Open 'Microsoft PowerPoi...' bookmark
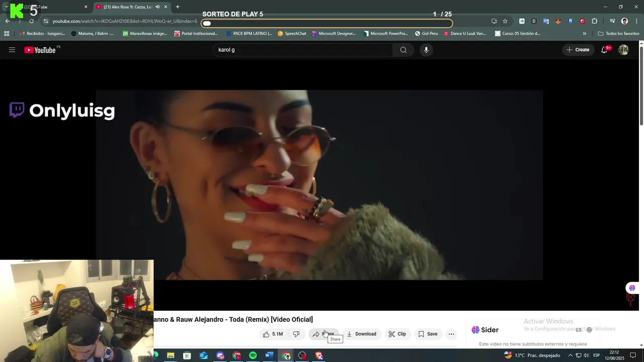The image size is (644, 362). [x=385, y=34]
